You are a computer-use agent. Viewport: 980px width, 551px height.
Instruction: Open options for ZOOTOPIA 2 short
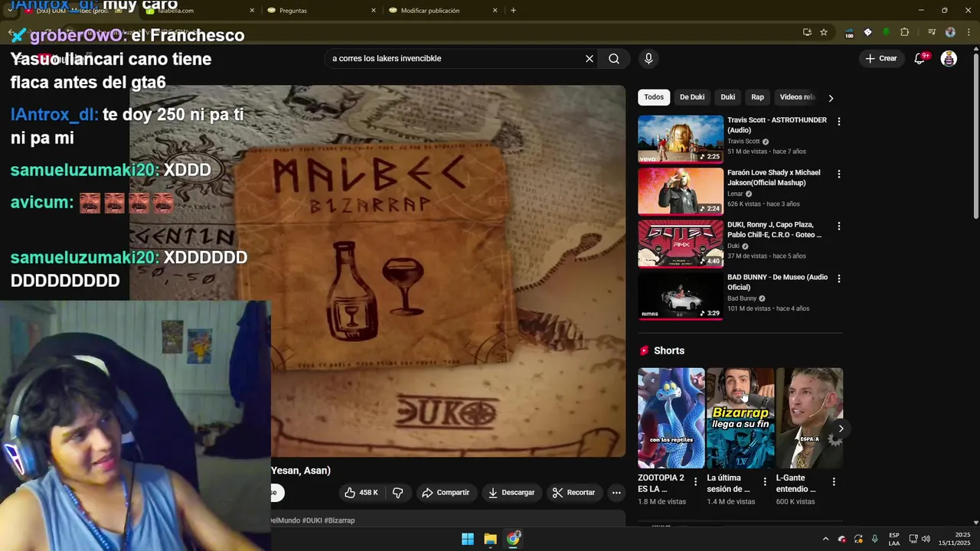(x=695, y=481)
